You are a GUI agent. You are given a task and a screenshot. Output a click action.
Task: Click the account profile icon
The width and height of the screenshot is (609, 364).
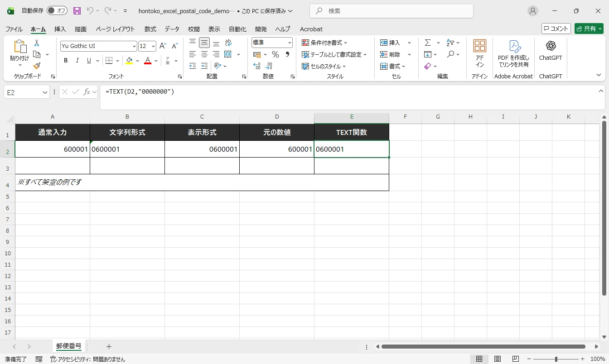533,11
